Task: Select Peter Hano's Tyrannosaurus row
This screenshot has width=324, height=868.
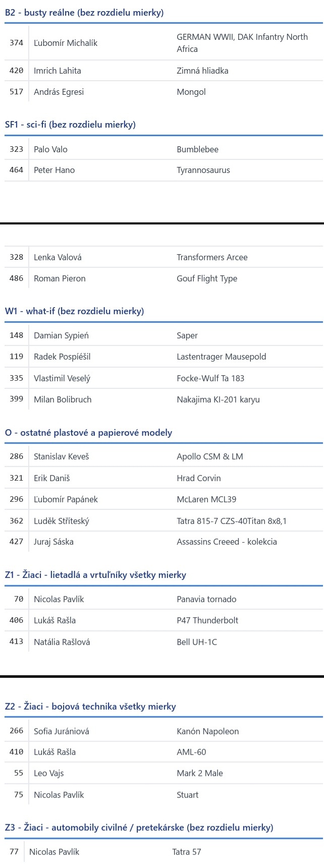Action: coord(164,170)
